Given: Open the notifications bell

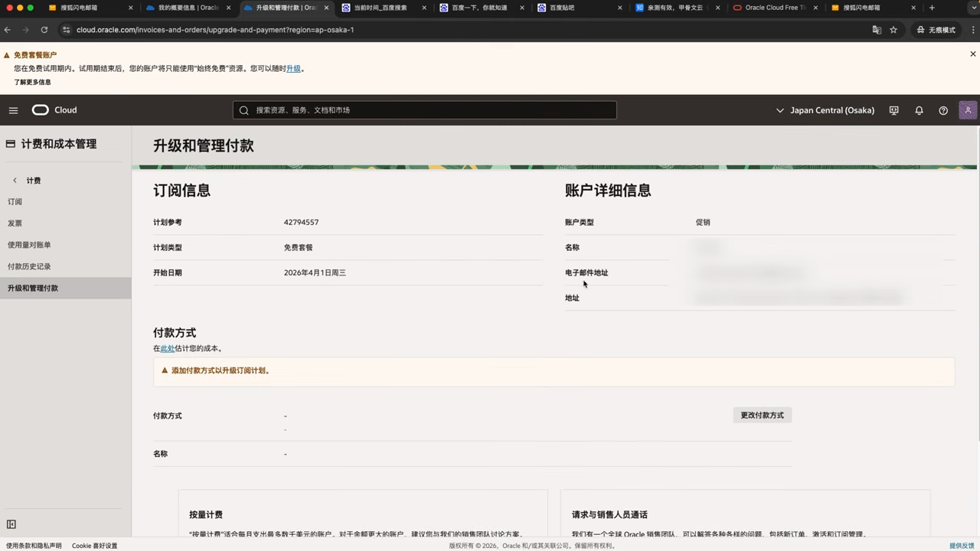Looking at the screenshot, I should click(919, 110).
